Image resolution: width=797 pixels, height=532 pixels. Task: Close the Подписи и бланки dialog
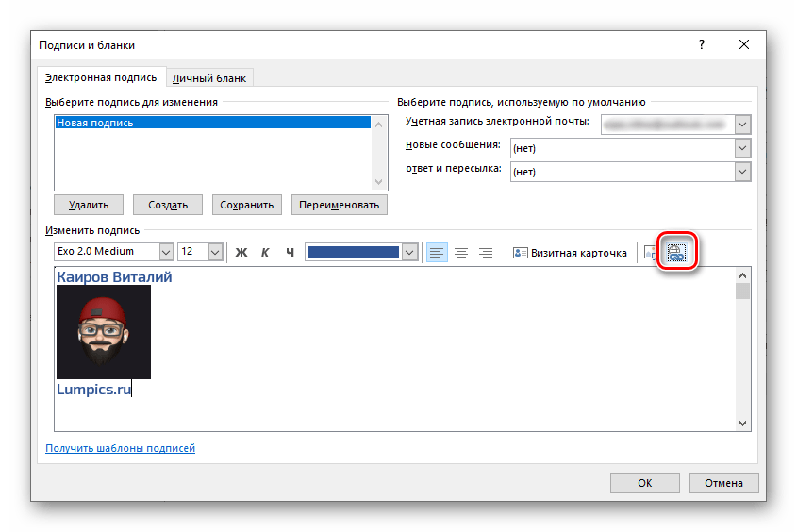(x=744, y=44)
